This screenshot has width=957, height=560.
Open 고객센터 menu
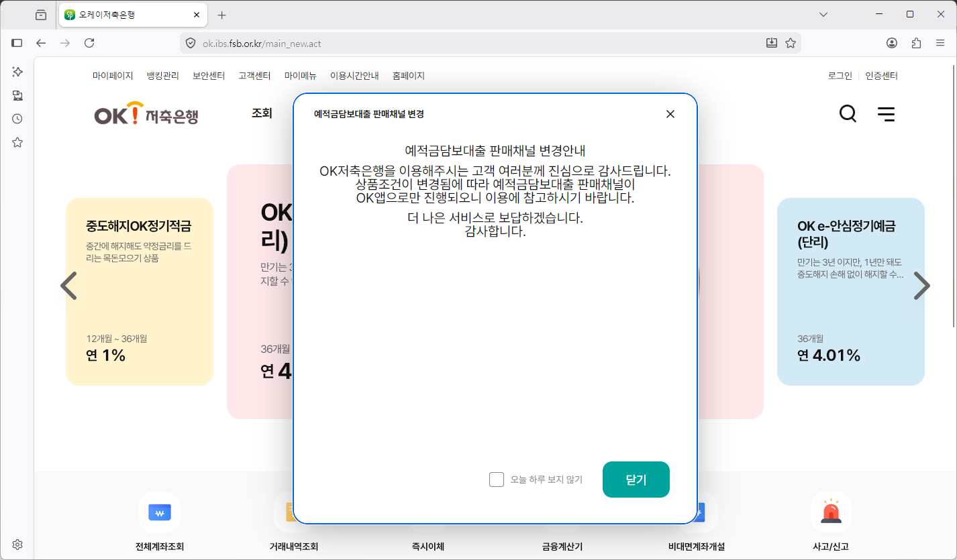click(254, 76)
